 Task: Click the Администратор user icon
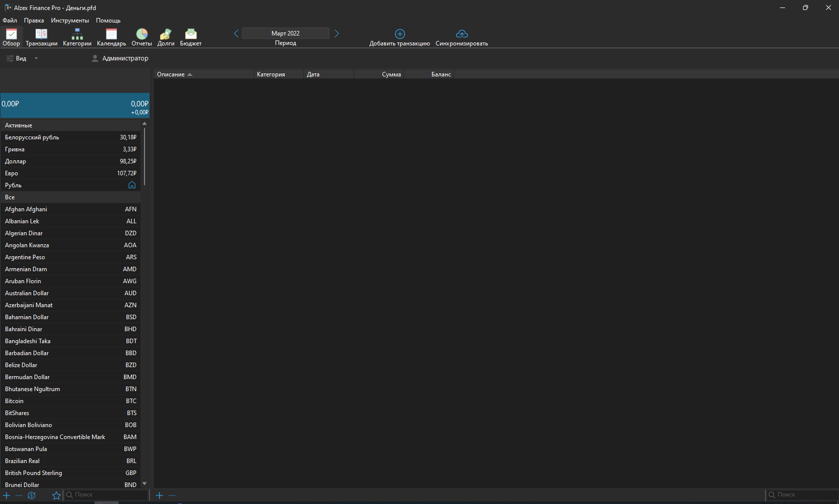[95, 58]
